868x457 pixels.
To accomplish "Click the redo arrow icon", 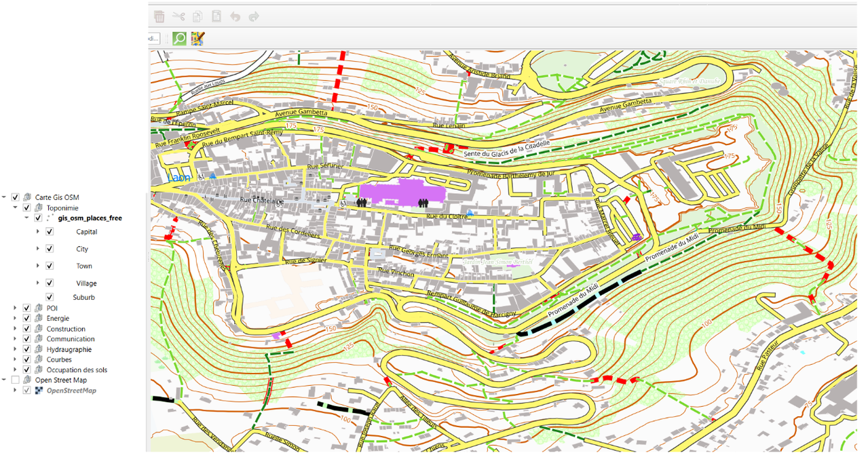I will coord(254,17).
